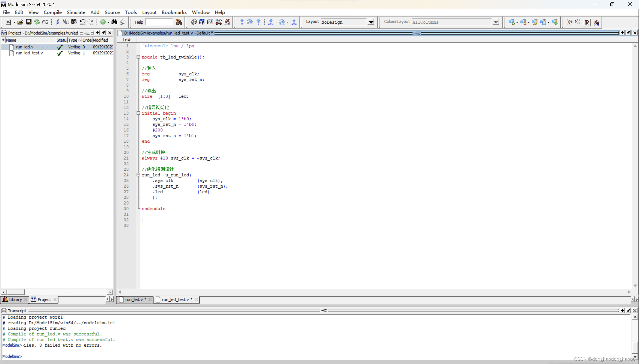Click inside the Help search box
The width and height of the screenshot is (639, 364).
click(159, 22)
